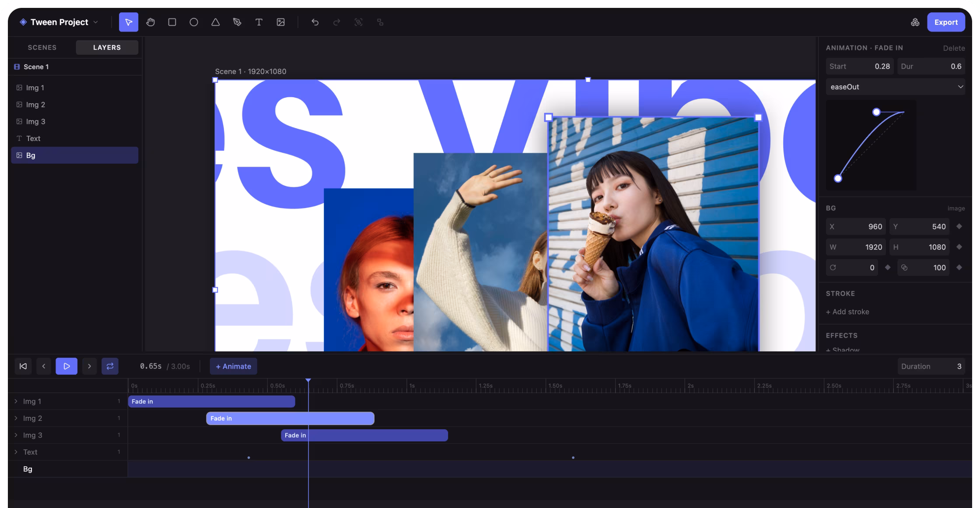Click the first Text track keyframe dot
The image size is (980, 508).
click(248, 458)
